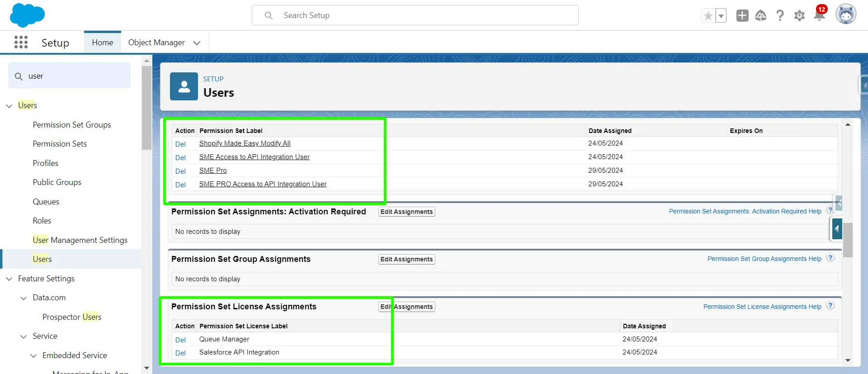Image resolution: width=868 pixels, height=374 pixels.
Task: Delete SME PRO Access to API Integration User
Action: coord(180,185)
